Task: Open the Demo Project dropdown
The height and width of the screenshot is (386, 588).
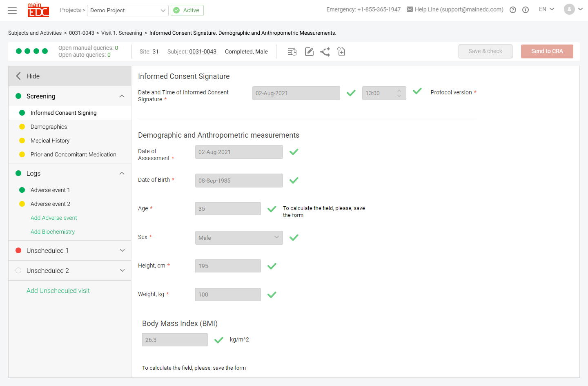Action: tap(127, 10)
